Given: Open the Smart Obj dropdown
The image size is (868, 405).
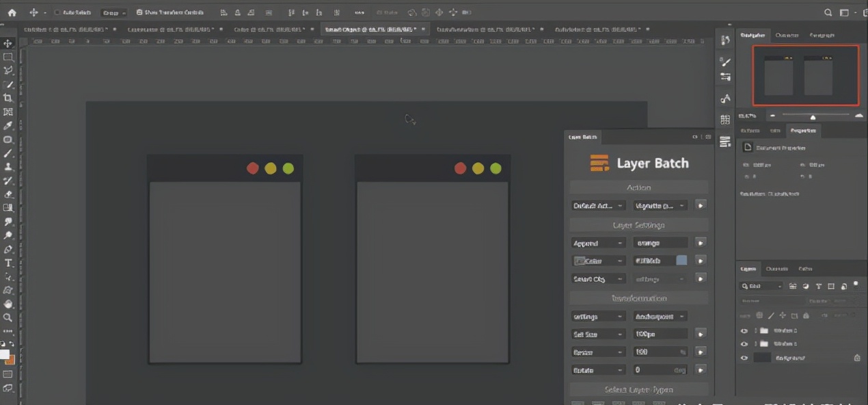Looking at the screenshot, I should point(598,278).
